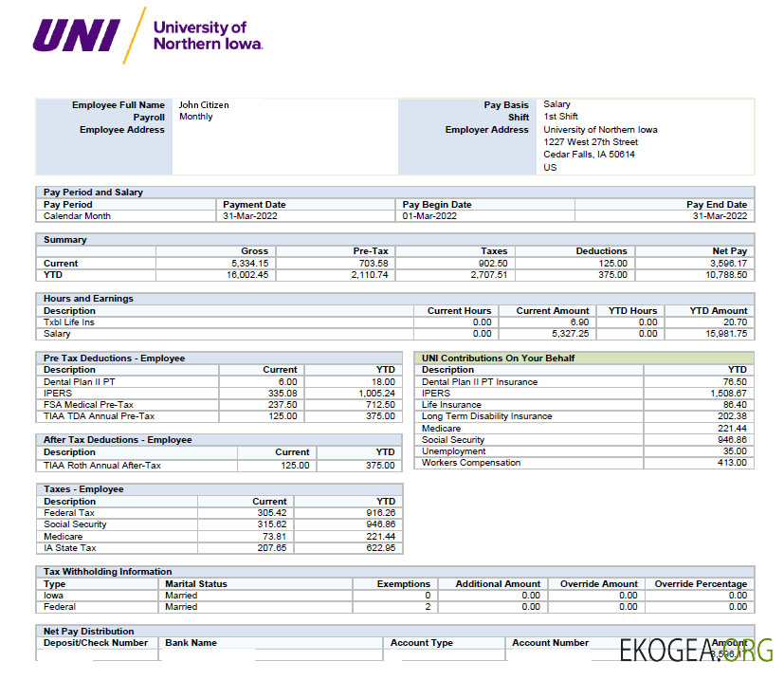784x680 pixels.
Task: Click Long Term Disability Insurance row
Action: tap(584, 416)
